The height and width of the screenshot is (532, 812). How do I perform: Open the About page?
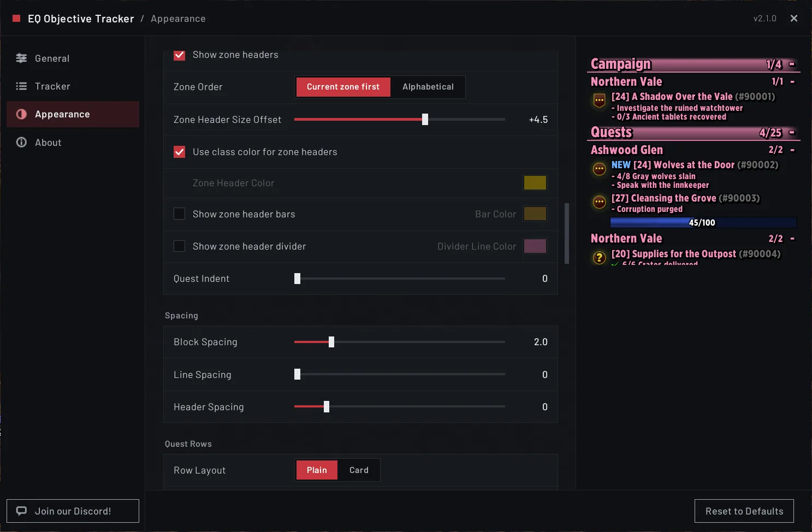coord(73,142)
